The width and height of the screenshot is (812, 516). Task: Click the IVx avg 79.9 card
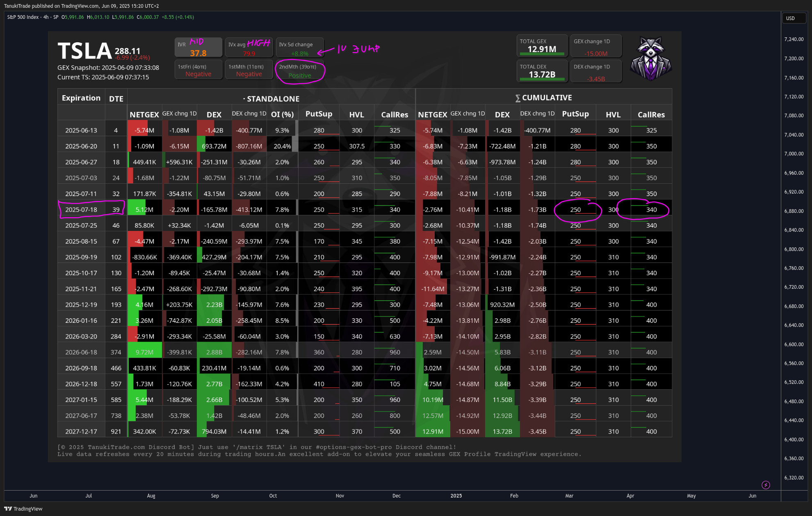click(249, 48)
